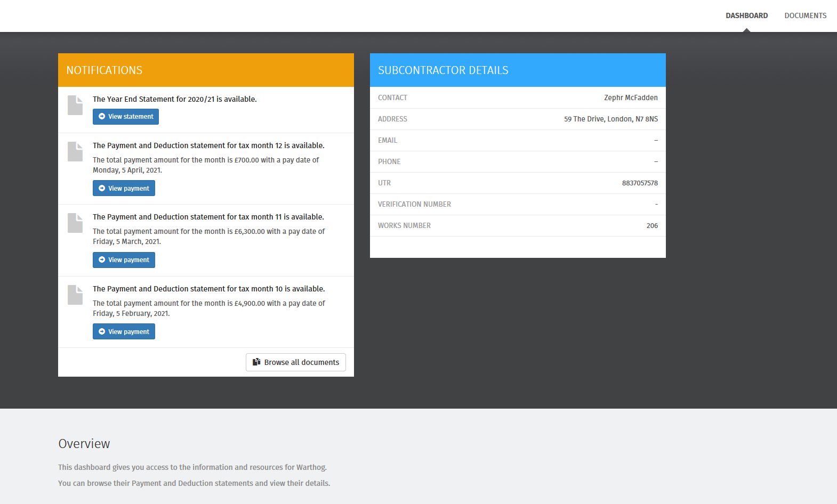
Task: Click the document icon for tax month 12
Action: [x=75, y=151]
